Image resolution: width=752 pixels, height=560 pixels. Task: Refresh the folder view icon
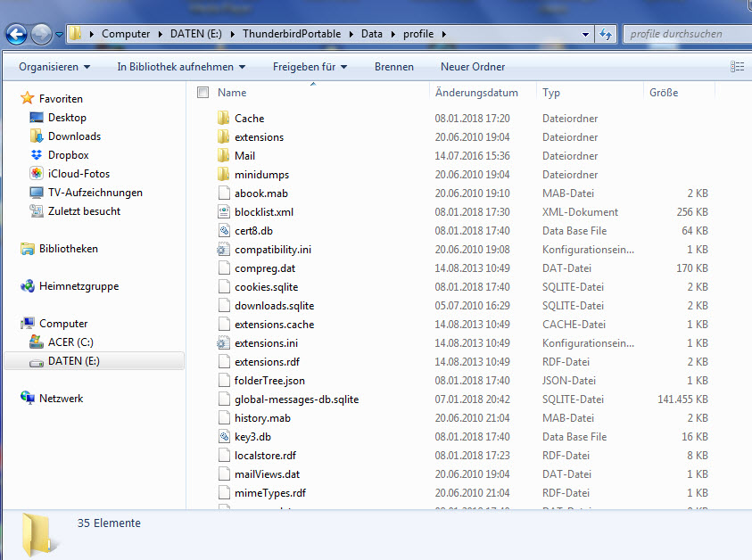click(x=606, y=34)
